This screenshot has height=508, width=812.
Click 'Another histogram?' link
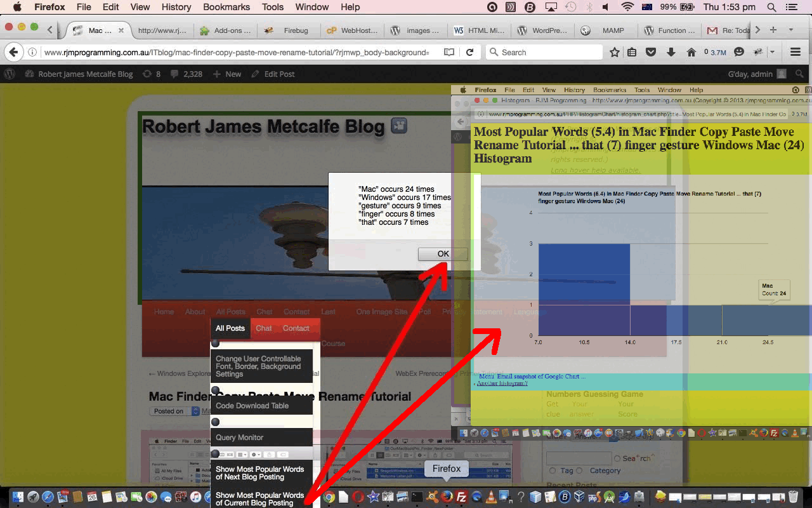coord(502,384)
